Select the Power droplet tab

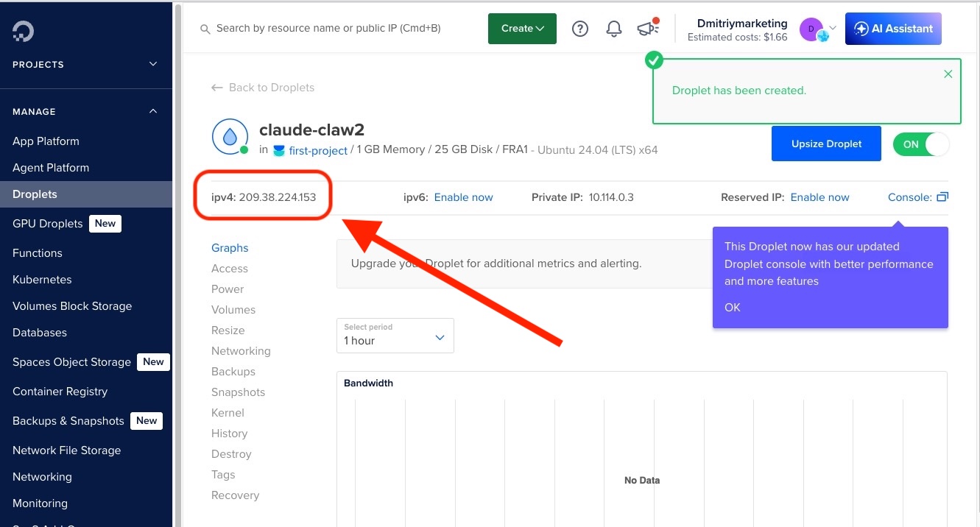228,289
